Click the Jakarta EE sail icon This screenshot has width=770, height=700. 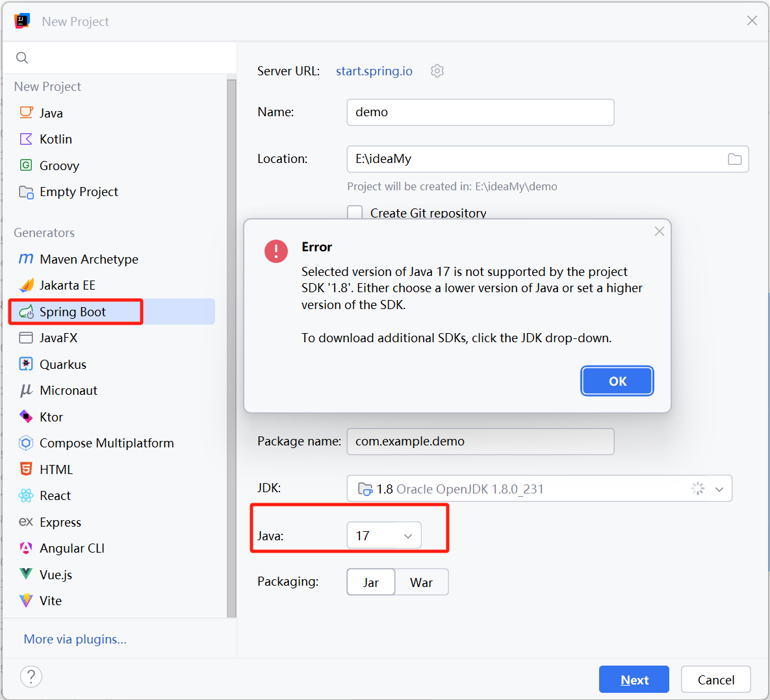[26, 285]
